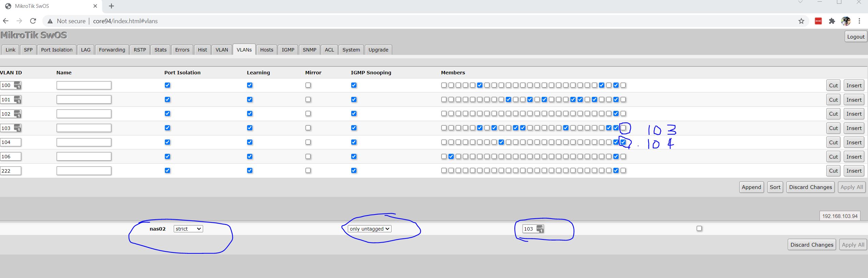Click the 192.168.103.94 address label
Viewport: 868px width, 278px height.
coord(840,216)
